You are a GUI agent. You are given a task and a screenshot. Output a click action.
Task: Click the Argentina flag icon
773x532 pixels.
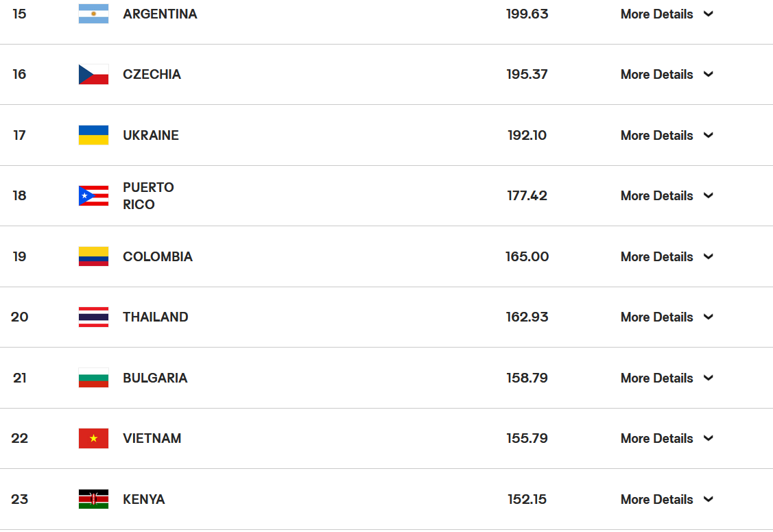94,14
